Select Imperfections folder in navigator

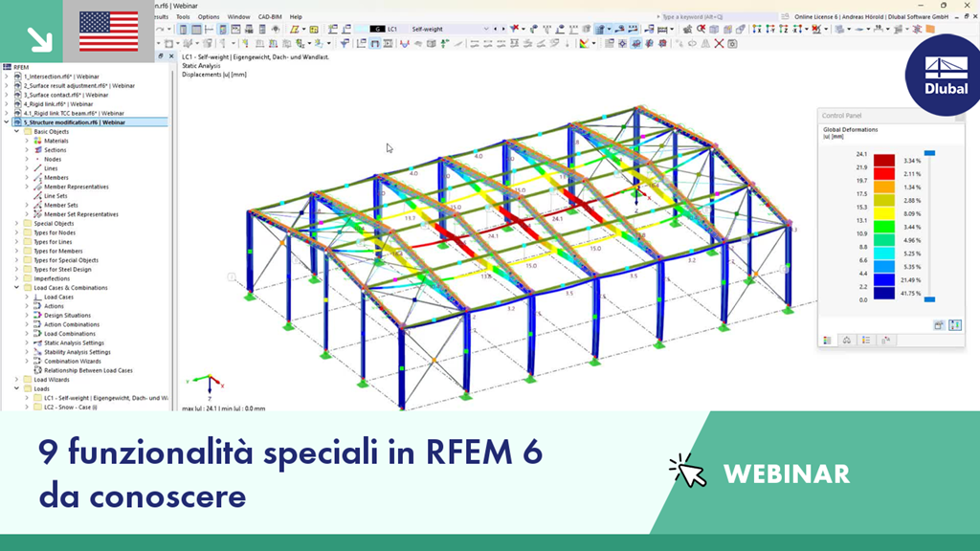click(x=52, y=278)
